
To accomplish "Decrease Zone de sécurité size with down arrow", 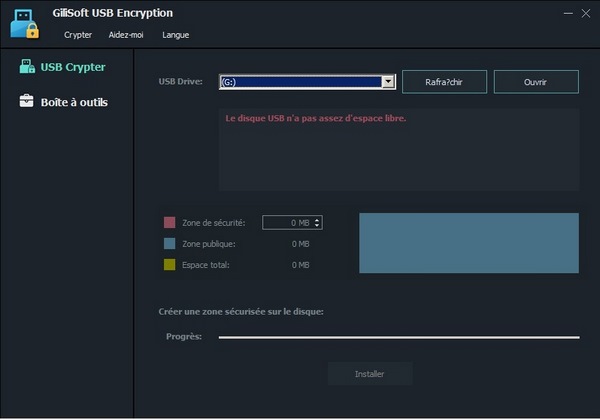I will (x=317, y=225).
